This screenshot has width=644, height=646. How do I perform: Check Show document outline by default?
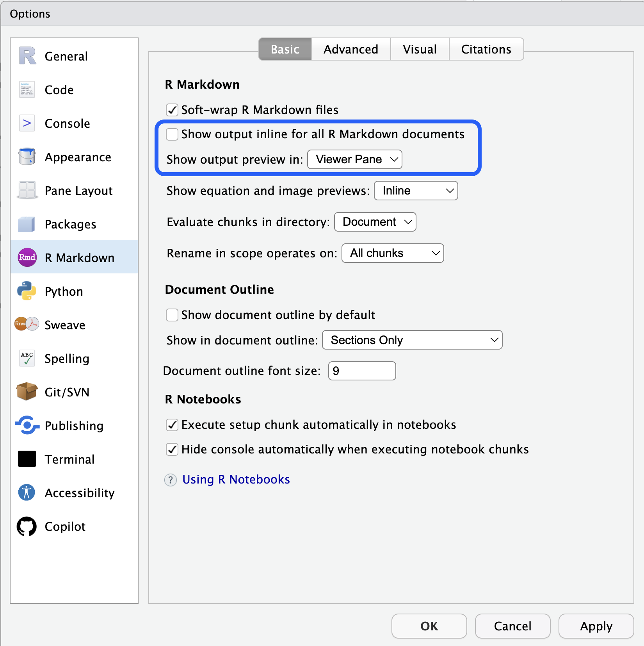point(172,315)
